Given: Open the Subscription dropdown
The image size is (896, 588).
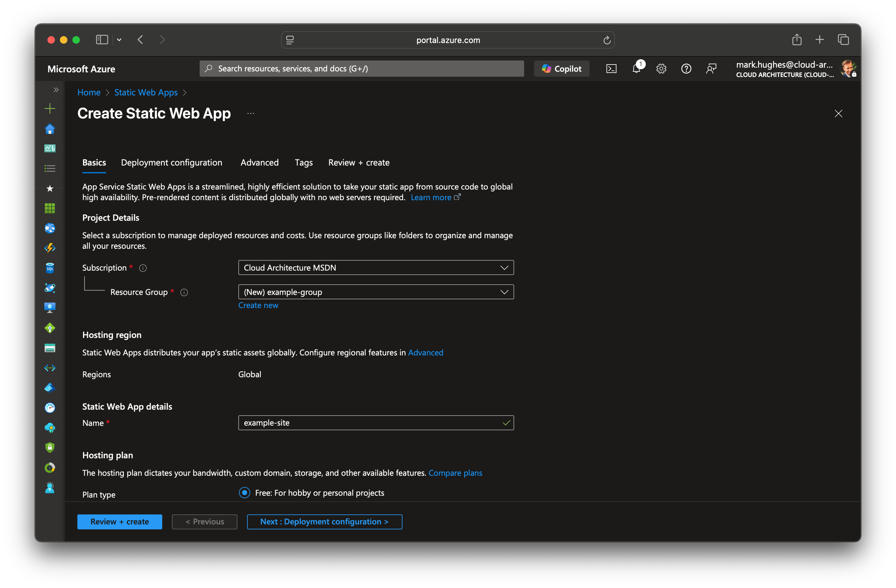Looking at the screenshot, I should 376,267.
